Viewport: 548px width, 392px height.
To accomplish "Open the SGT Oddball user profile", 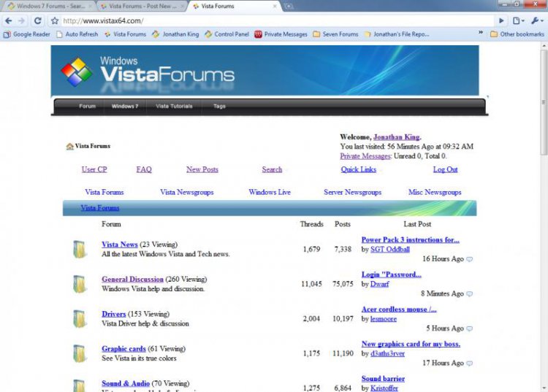I will point(390,249).
